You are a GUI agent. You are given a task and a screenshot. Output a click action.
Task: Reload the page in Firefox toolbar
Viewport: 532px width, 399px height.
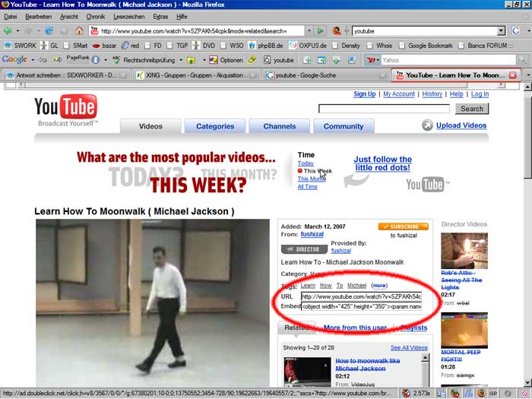(49, 31)
